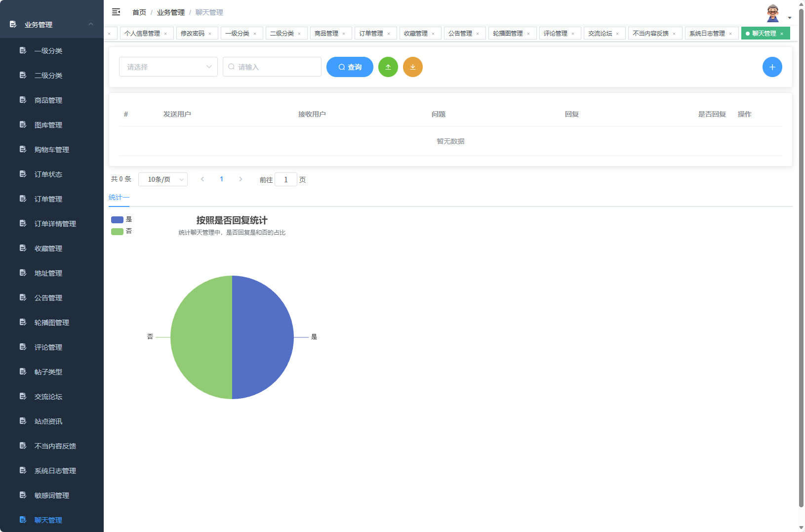
Task: Select the 统计一 tab
Action: tap(118, 197)
